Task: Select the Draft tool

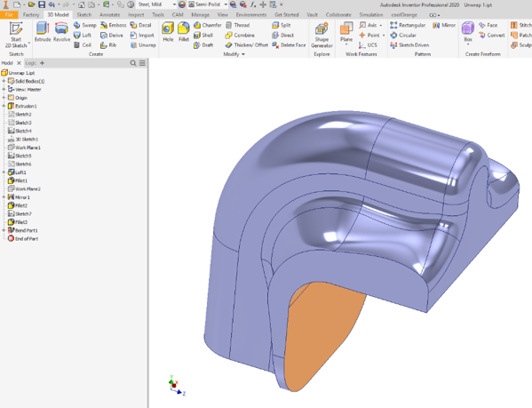Action: [x=203, y=44]
